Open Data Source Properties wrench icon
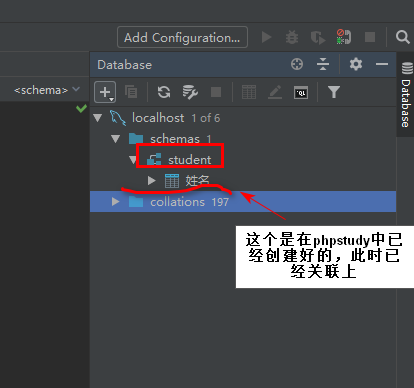 point(190,92)
